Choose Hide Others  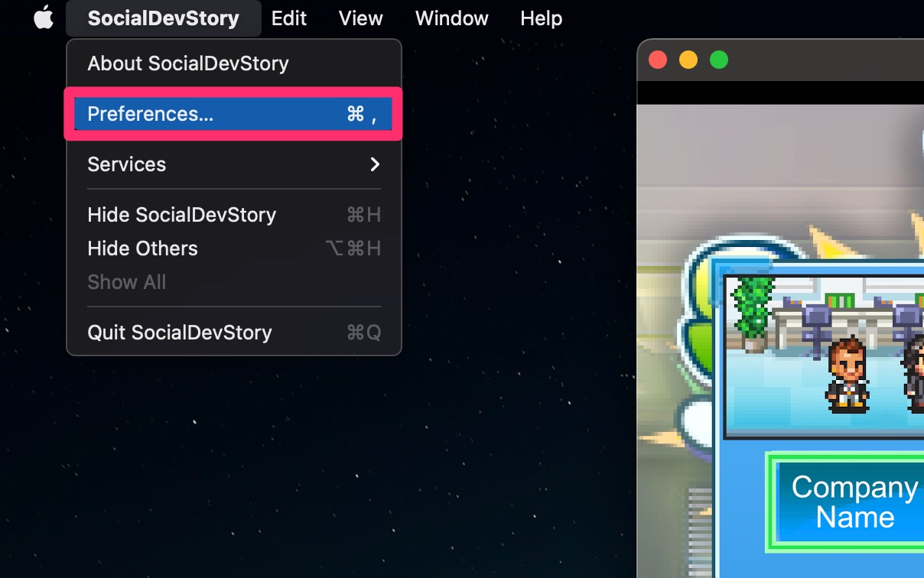tap(234, 248)
